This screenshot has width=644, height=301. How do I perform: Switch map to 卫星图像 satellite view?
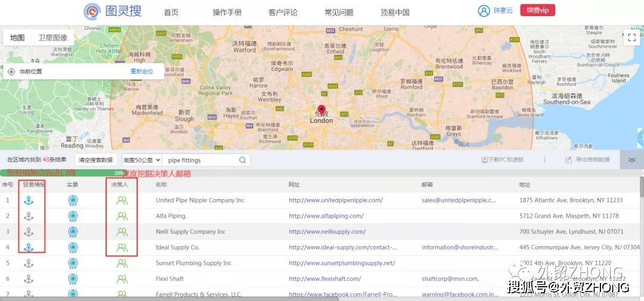(53, 38)
